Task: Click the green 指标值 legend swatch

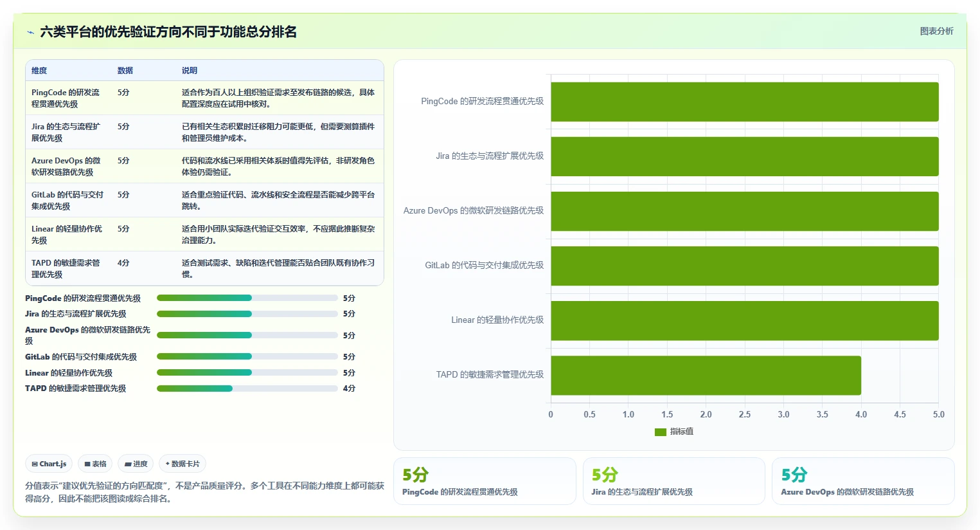Action: [x=661, y=432]
